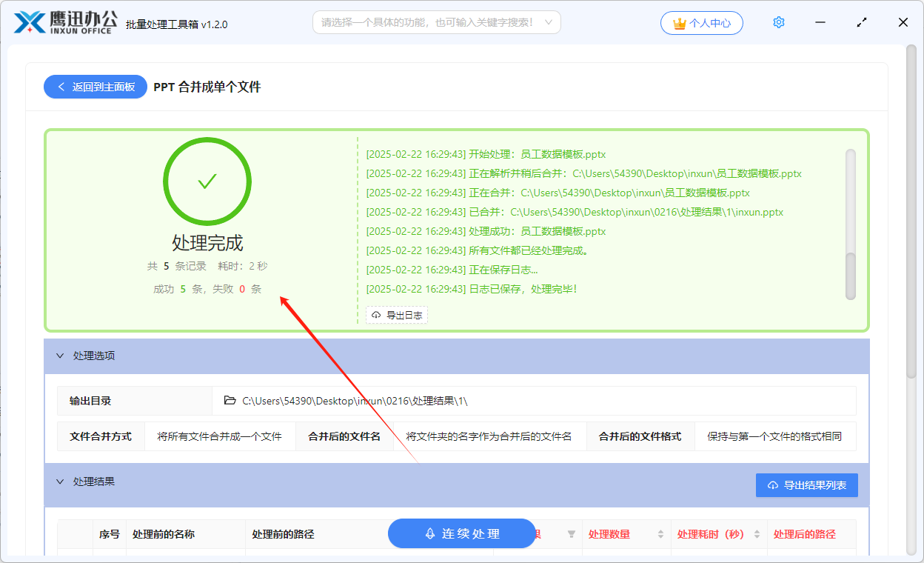This screenshot has width=924, height=563.
Task: Click 处理后的路径 column header
Action: pyautogui.click(x=805, y=534)
